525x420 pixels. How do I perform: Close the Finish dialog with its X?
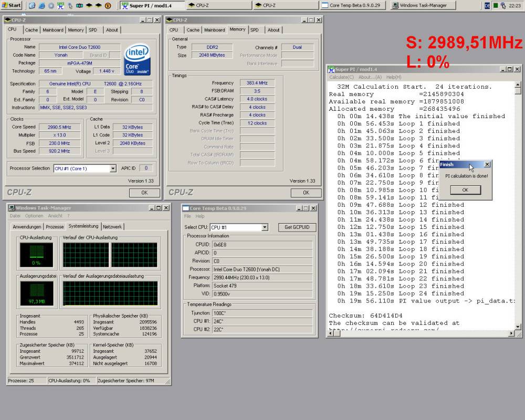pyautogui.click(x=487, y=164)
